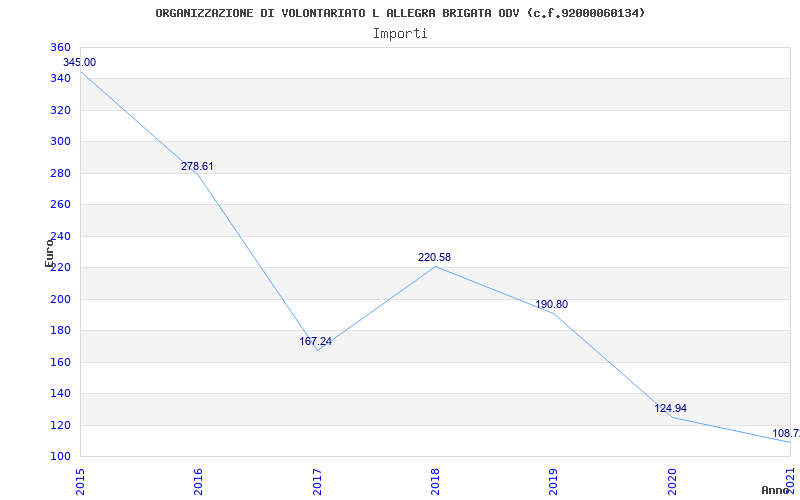
Task: Click the 2015 x-axis label
Action: pos(80,481)
